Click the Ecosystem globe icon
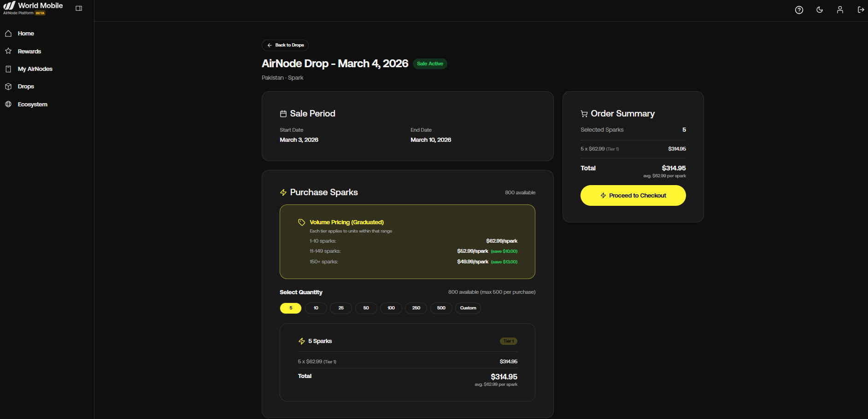This screenshot has height=419, width=868. [x=8, y=104]
